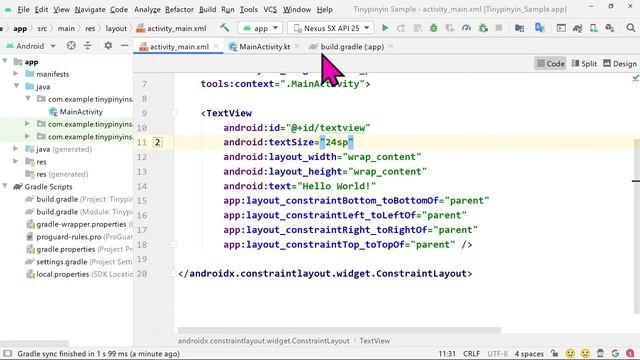Click TextView in the editor breadcrumb
Viewport: 640px width, 360px height.
[x=374, y=340]
